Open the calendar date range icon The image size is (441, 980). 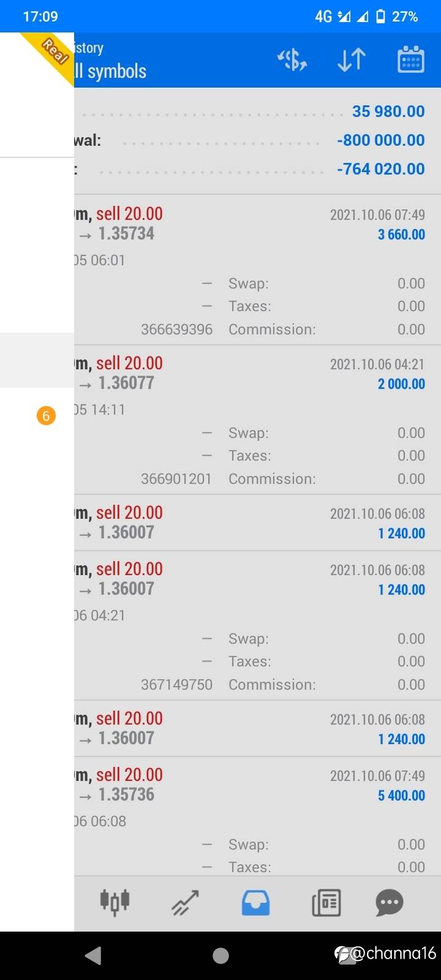(x=410, y=60)
